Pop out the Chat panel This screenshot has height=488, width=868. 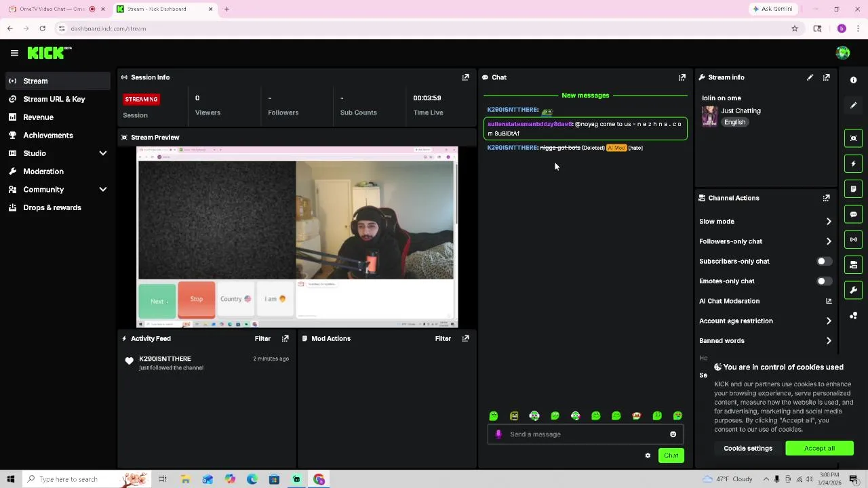pyautogui.click(x=682, y=77)
